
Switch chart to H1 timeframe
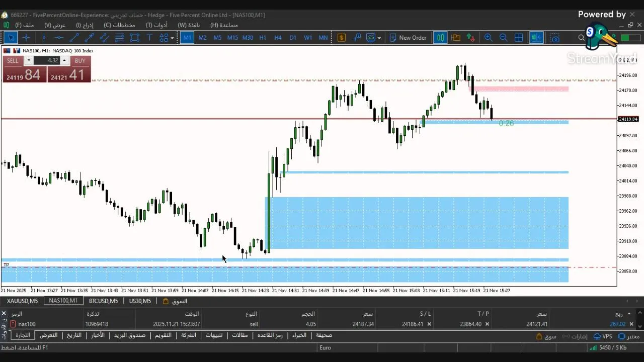(263, 38)
